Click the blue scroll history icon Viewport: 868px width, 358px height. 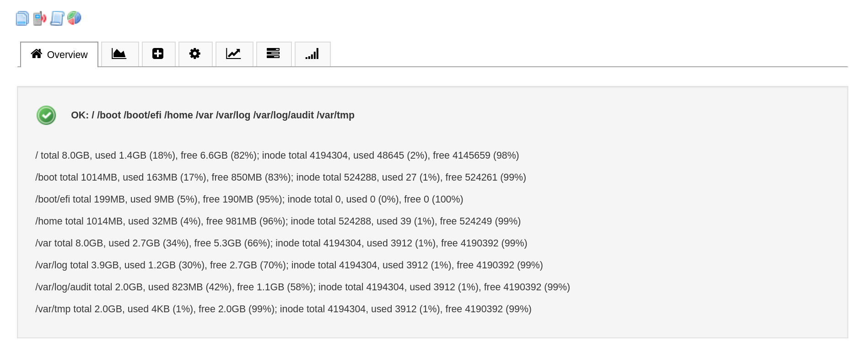[57, 18]
